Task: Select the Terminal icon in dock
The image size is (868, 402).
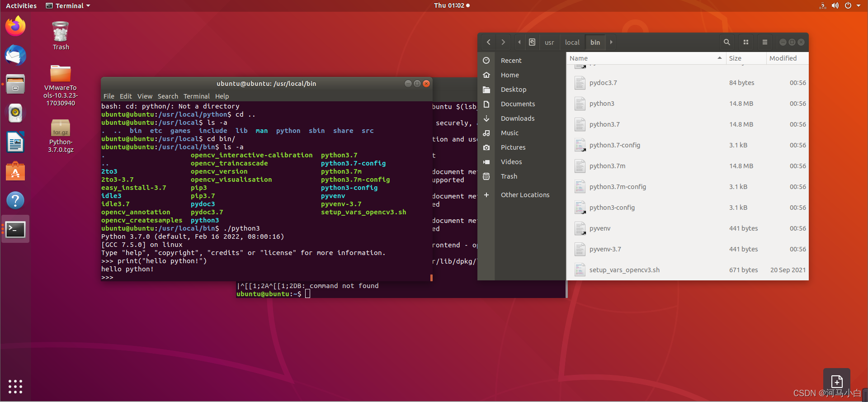Action: [x=15, y=229]
